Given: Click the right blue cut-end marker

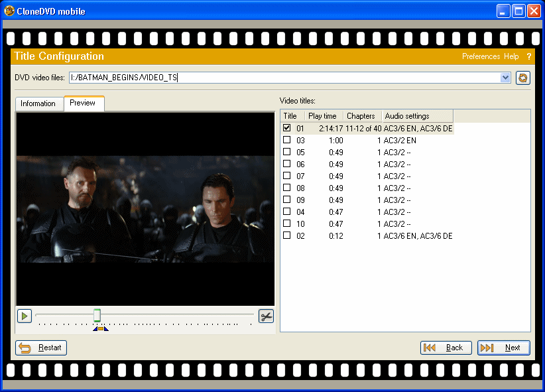Looking at the screenshot, I should click(x=106, y=329).
